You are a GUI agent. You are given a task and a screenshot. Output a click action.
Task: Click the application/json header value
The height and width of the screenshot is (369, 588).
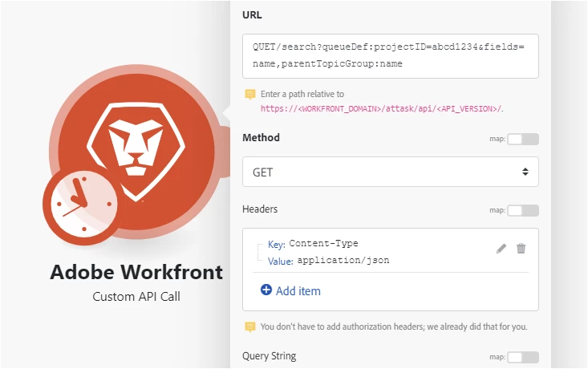coord(343,260)
